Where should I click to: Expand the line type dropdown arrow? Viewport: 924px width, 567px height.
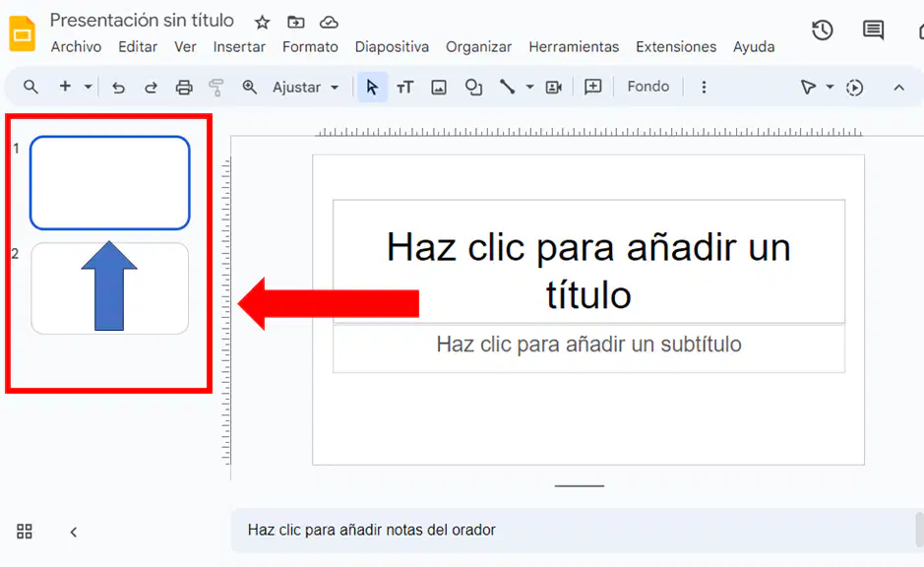coord(529,88)
